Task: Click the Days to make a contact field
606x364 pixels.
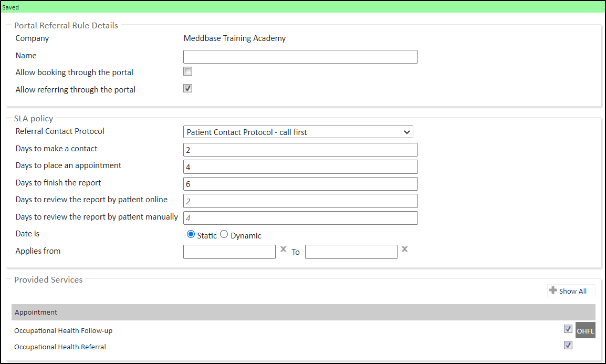Action: point(300,150)
